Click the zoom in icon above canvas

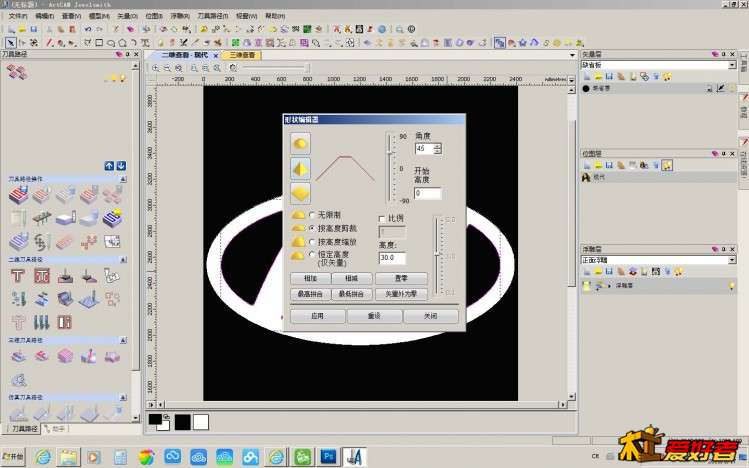(156, 68)
